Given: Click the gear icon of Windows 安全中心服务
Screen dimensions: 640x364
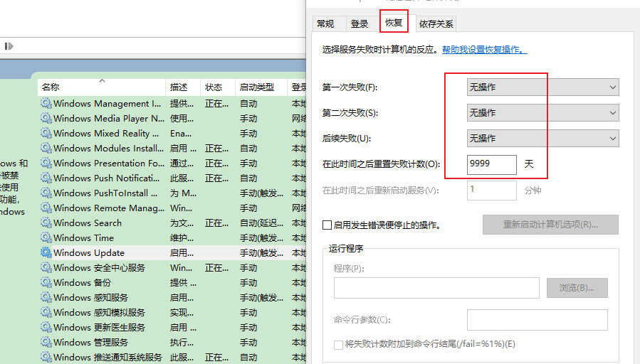Looking at the screenshot, I should pyautogui.click(x=46, y=268).
